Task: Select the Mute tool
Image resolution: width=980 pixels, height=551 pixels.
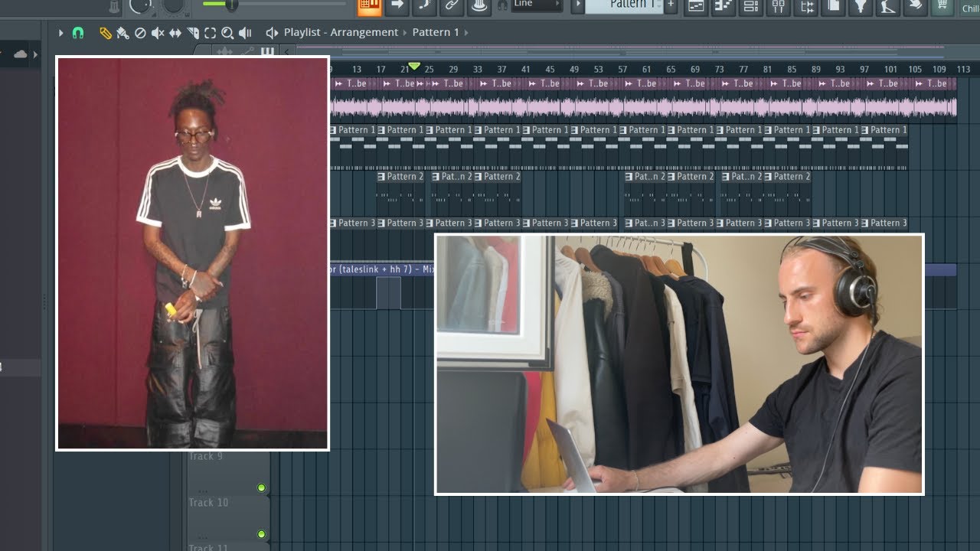Action: [x=158, y=33]
